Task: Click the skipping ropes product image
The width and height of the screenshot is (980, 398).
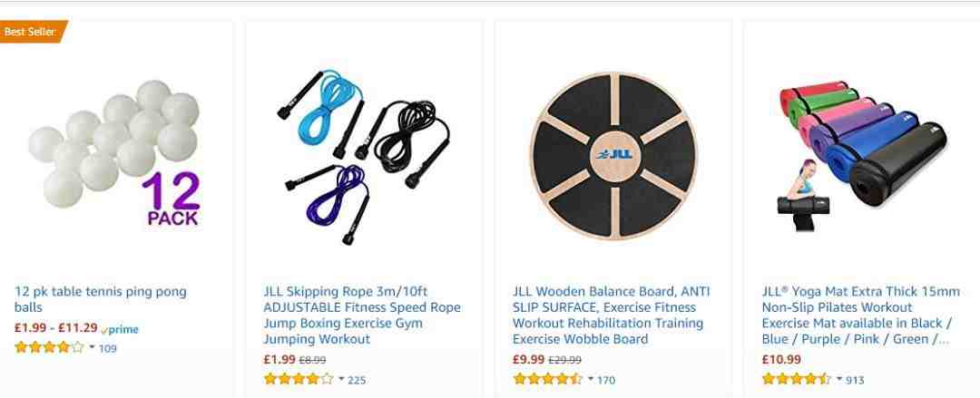Action: (x=363, y=156)
